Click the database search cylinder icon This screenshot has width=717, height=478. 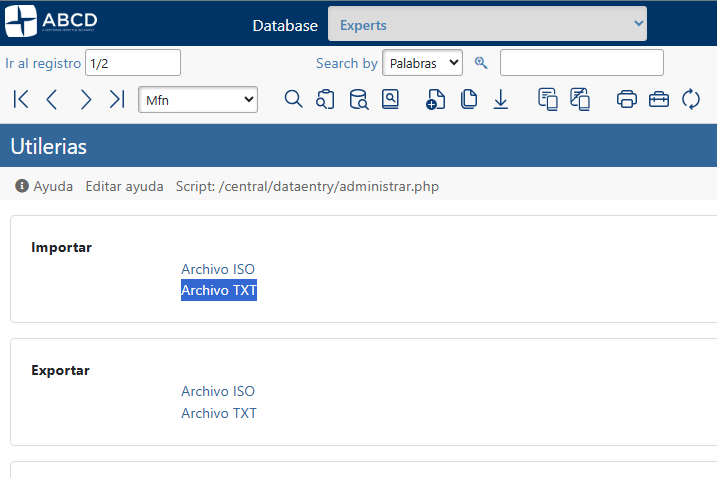click(x=358, y=99)
